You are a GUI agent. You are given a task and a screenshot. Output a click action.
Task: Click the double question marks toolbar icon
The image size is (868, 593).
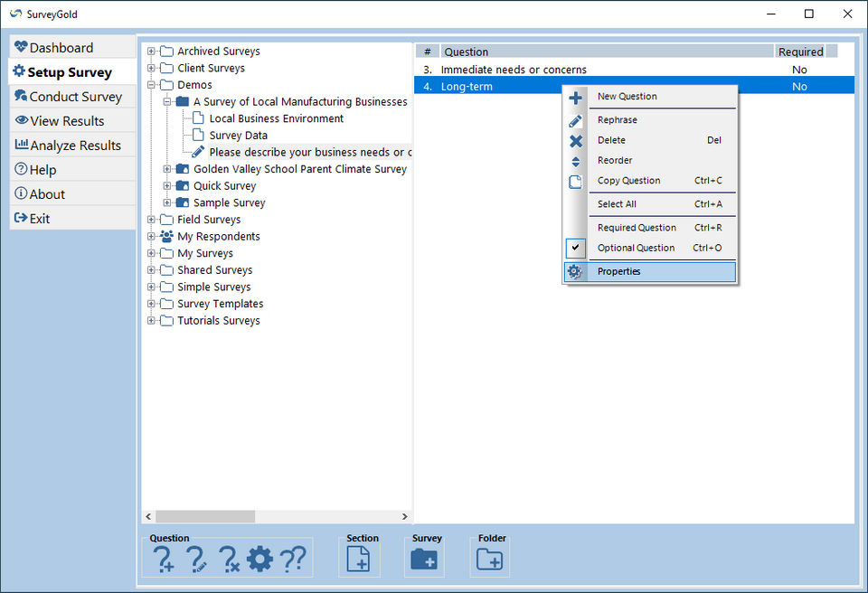click(x=293, y=559)
